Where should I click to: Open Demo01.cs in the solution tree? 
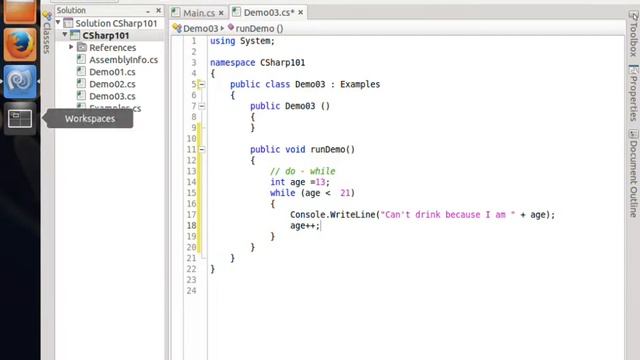coord(112,72)
